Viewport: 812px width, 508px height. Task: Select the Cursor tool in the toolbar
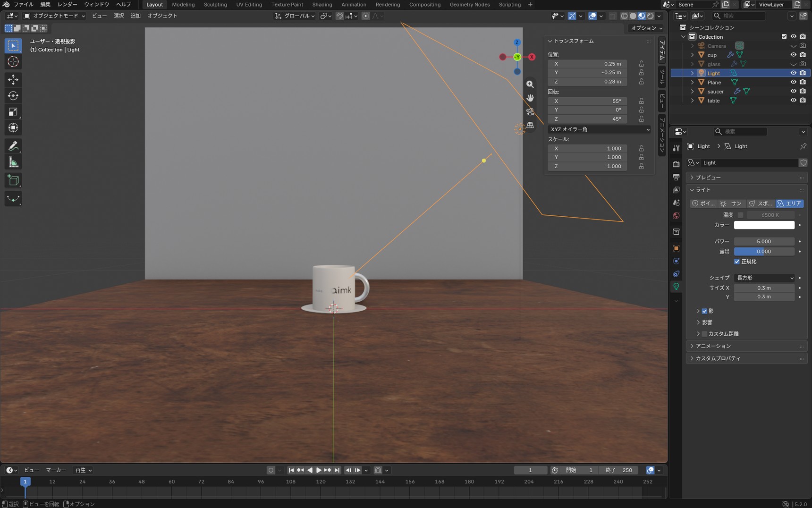(x=13, y=62)
